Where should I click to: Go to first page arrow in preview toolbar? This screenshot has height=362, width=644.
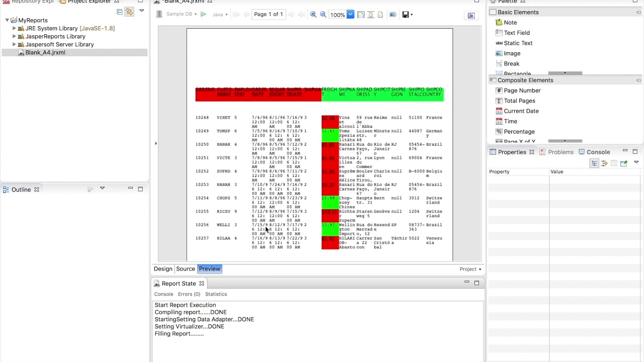[x=236, y=15]
